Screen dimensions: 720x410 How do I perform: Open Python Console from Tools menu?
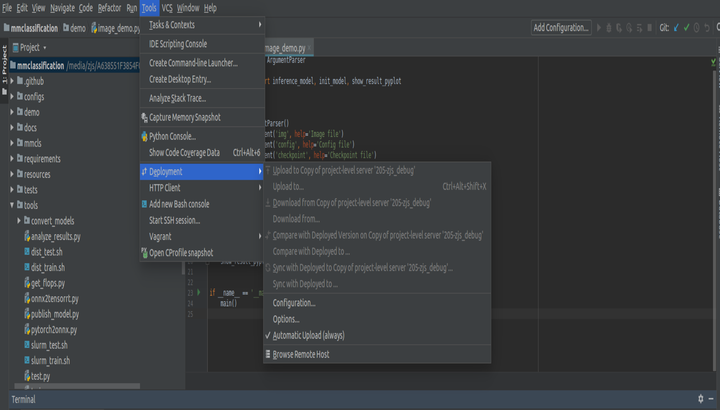tap(202, 136)
